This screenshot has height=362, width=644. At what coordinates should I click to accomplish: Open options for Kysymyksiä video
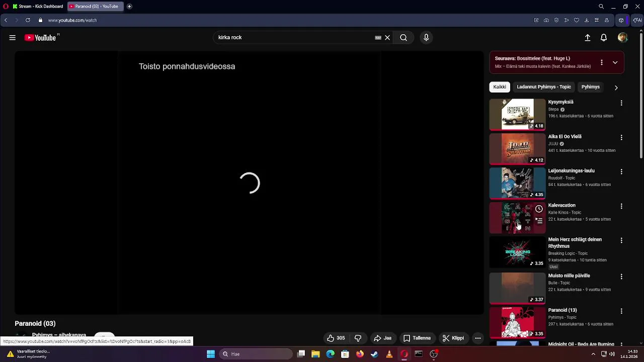pos(621,103)
